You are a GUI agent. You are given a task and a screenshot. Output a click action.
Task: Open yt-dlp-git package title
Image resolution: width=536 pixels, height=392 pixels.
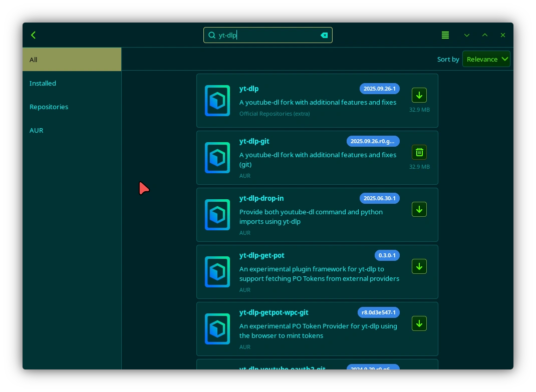pyautogui.click(x=254, y=141)
